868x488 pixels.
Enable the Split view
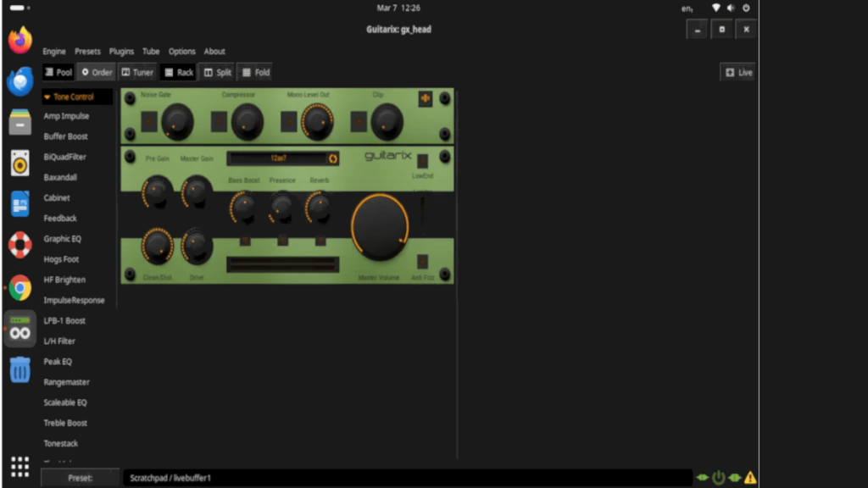[217, 72]
